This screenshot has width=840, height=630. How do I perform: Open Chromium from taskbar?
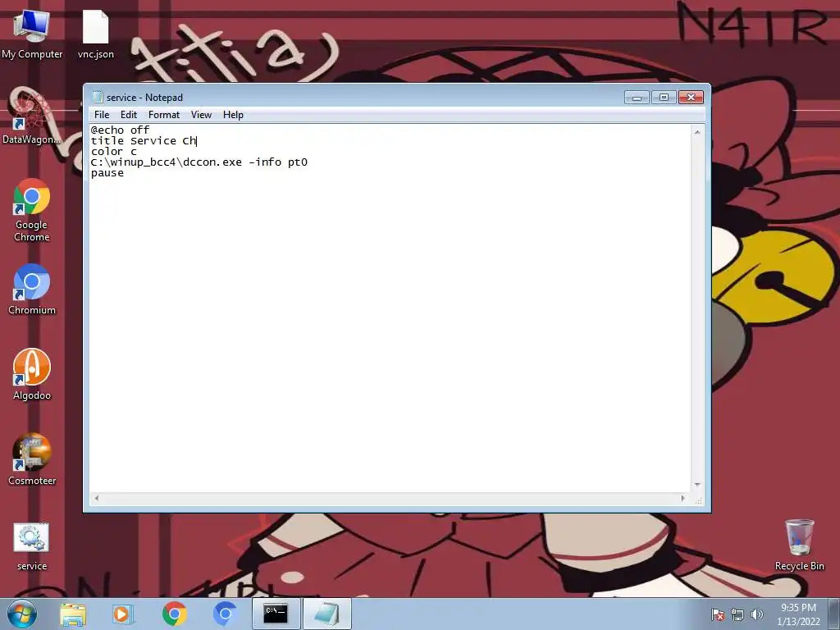coord(225,614)
